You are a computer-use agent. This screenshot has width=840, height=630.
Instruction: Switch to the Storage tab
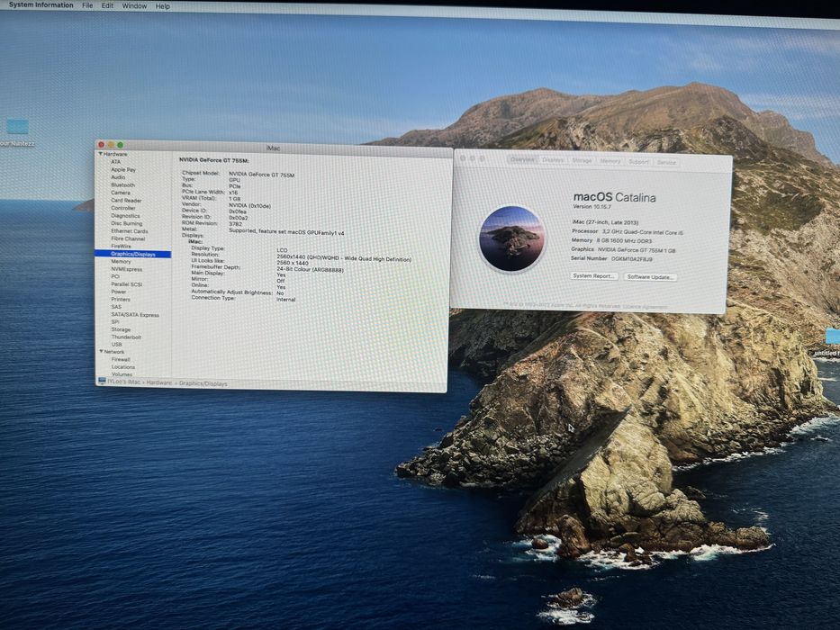point(582,161)
